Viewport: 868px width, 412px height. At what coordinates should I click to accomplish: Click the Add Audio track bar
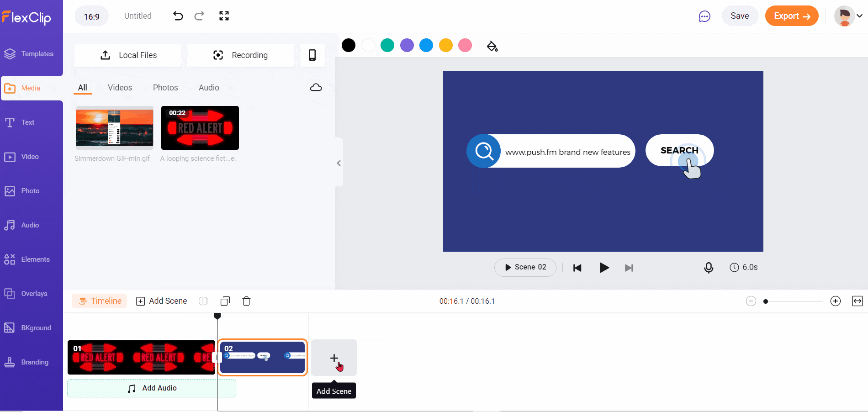coord(152,388)
